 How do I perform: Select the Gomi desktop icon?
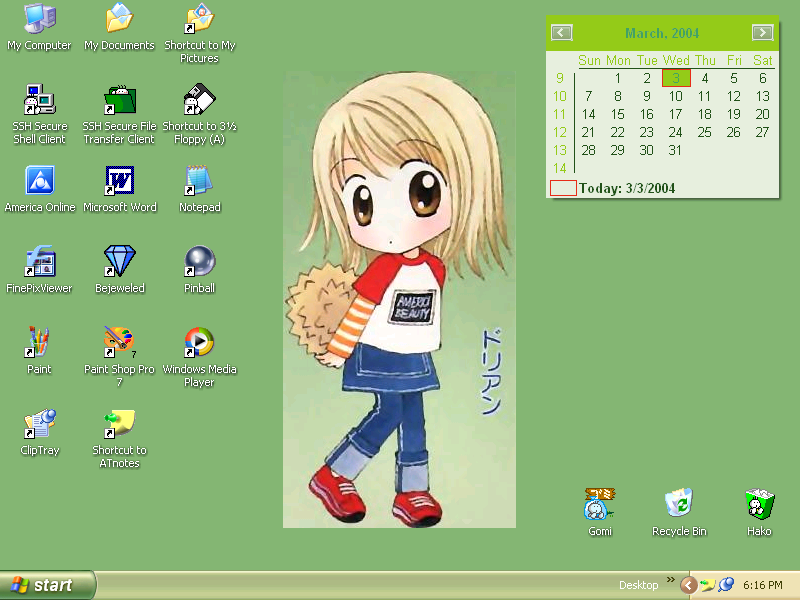tap(599, 504)
